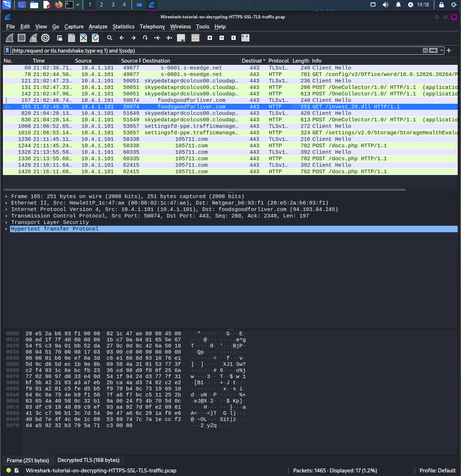Click Profile: Default in status bar
The width and height of the screenshot is (461, 476).
(437, 471)
